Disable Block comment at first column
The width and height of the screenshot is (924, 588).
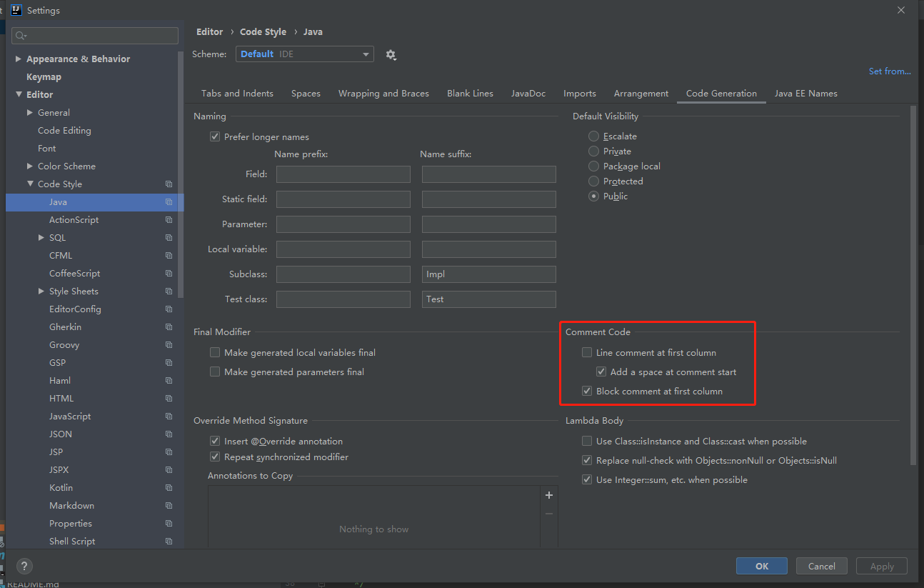587,391
